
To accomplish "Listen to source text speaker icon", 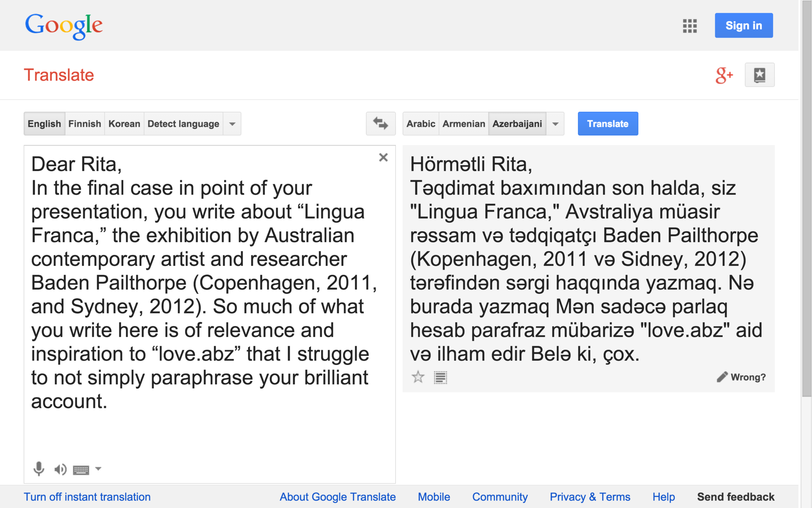I will (x=60, y=469).
